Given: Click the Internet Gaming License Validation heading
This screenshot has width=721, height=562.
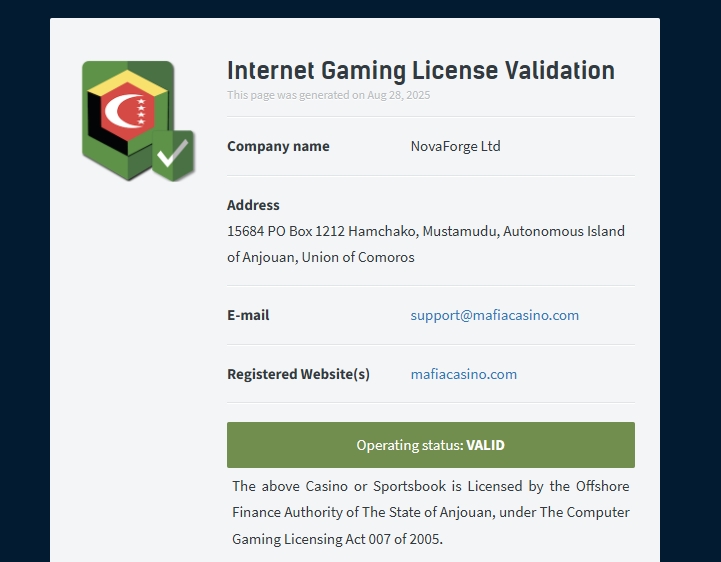Looking at the screenshot, I should coord(421,70).
